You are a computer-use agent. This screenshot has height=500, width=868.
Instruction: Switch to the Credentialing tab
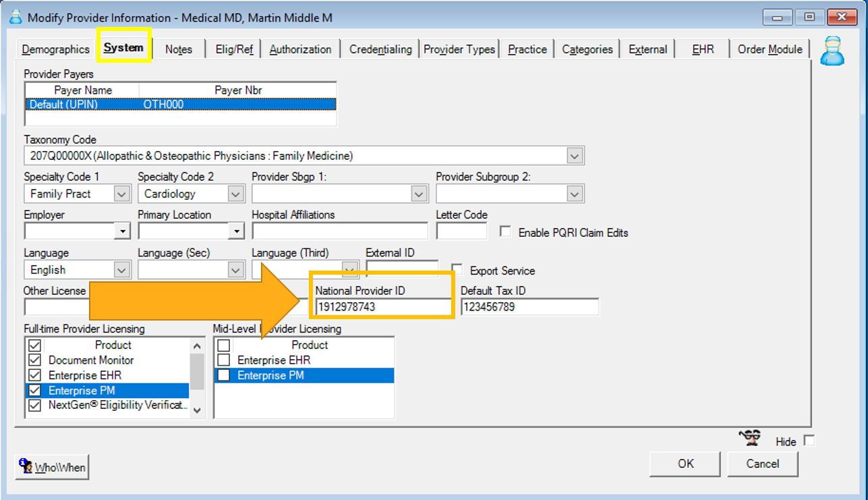[x=380, y=49]
